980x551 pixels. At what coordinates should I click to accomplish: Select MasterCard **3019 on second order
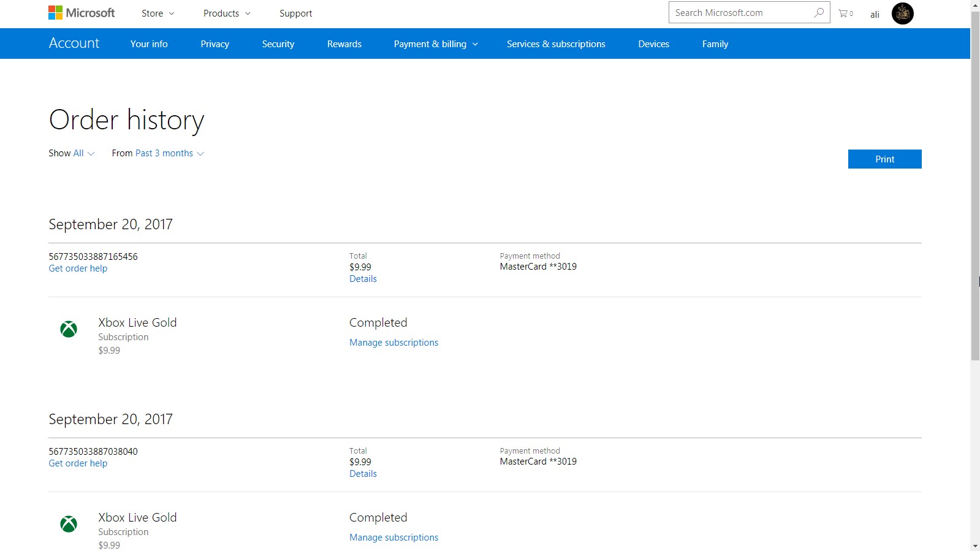[538, 462]
